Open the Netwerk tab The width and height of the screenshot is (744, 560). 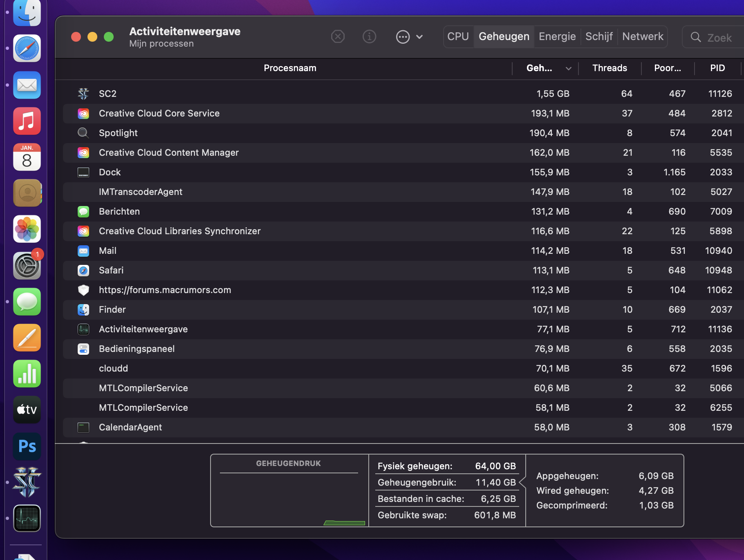(x=643, y=37)
